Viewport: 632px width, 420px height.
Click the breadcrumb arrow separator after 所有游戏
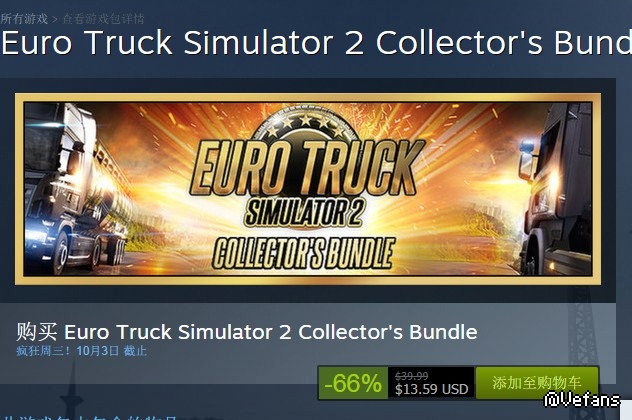(x=55, y=19)
